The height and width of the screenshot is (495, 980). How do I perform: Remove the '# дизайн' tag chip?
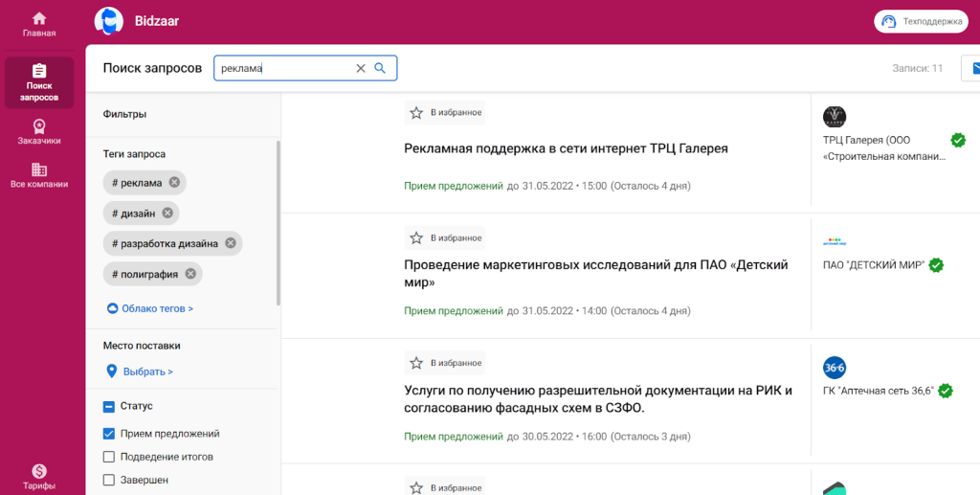[x=167, y=214]
